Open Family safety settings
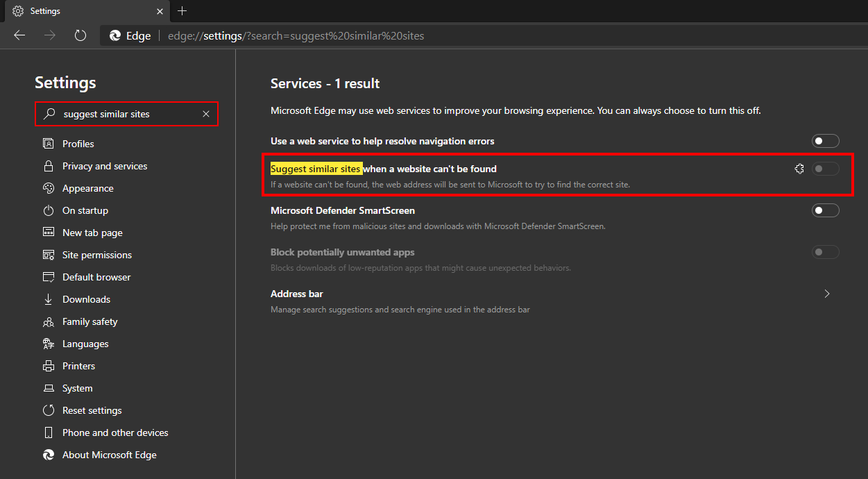 click(90, 321)
